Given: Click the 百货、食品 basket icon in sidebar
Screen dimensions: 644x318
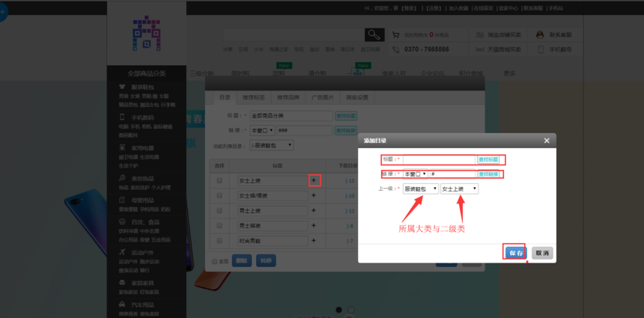Looking at the screenshot, I should tap(122, 222).
